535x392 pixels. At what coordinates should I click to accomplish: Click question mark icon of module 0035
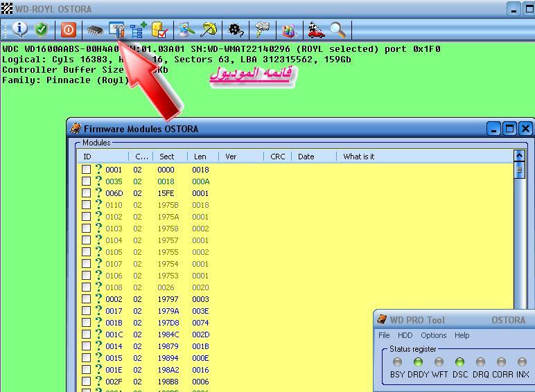[98, 181]
